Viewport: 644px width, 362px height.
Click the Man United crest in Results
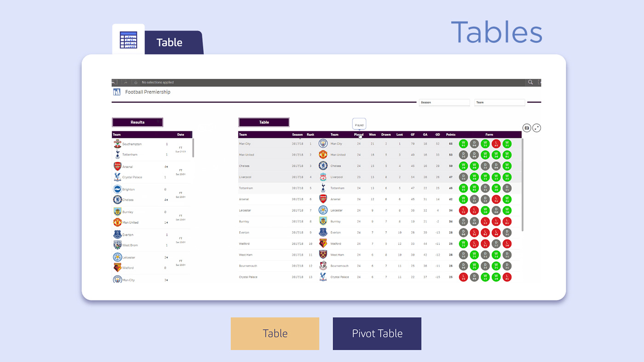tap(117, 222)
